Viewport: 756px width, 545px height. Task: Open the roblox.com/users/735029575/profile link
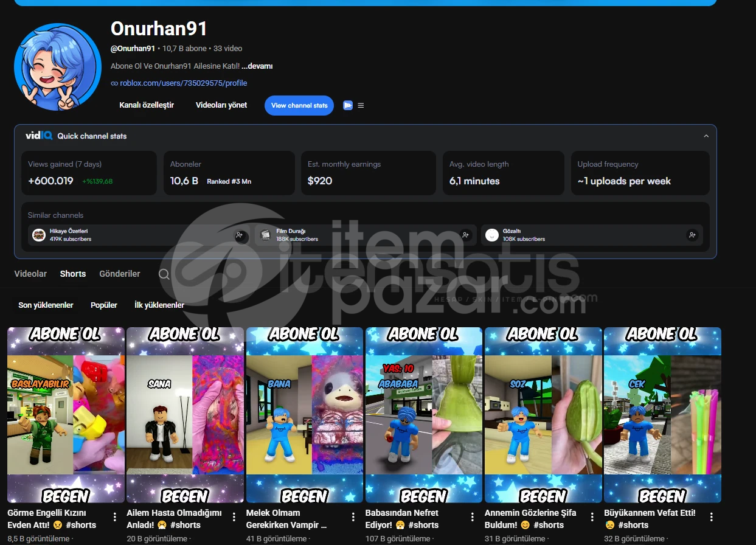click(x=184, y=83)
